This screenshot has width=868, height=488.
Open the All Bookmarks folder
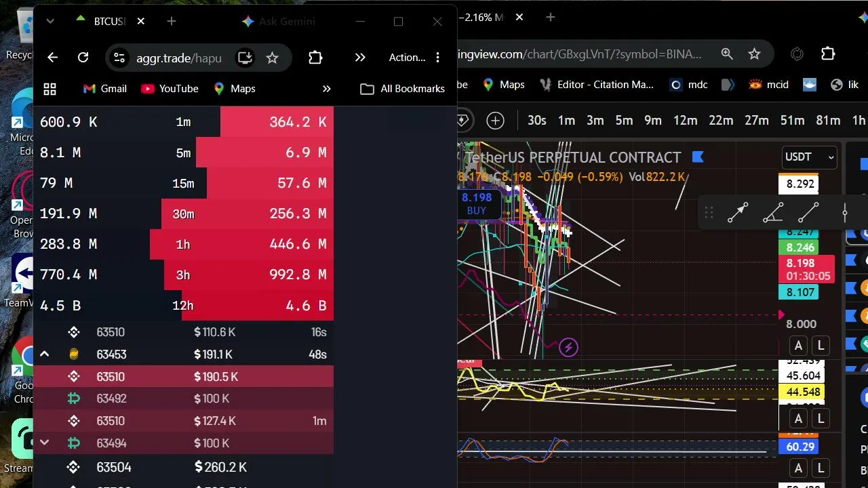(x=403, y=89)
